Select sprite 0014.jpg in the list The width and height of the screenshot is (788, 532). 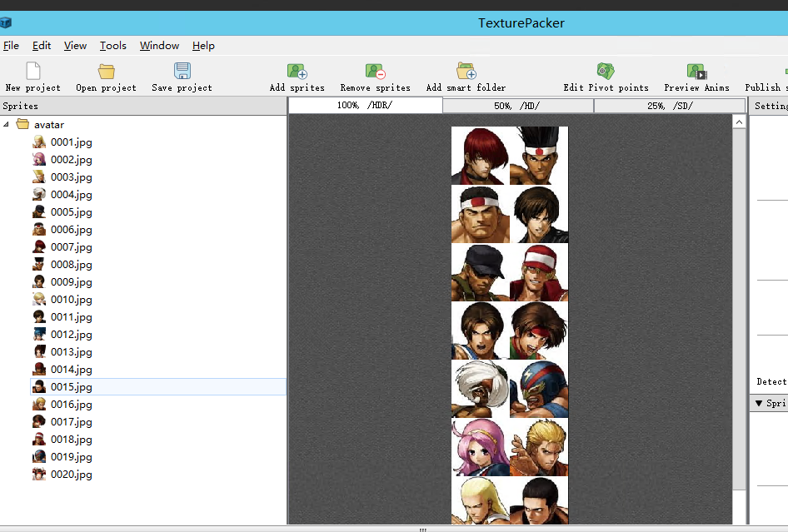(x=158, y=369)
